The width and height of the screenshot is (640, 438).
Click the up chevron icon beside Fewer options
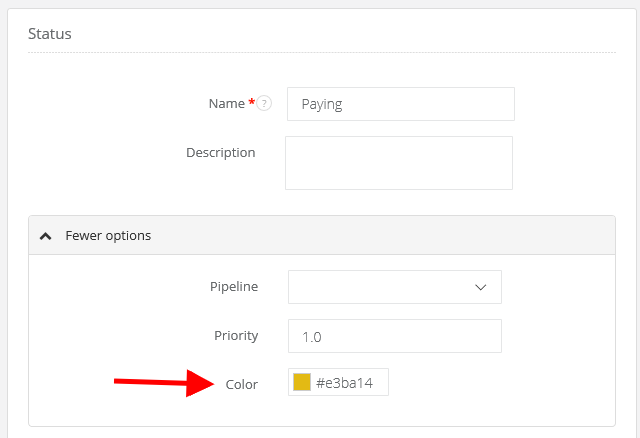point(45,236)
